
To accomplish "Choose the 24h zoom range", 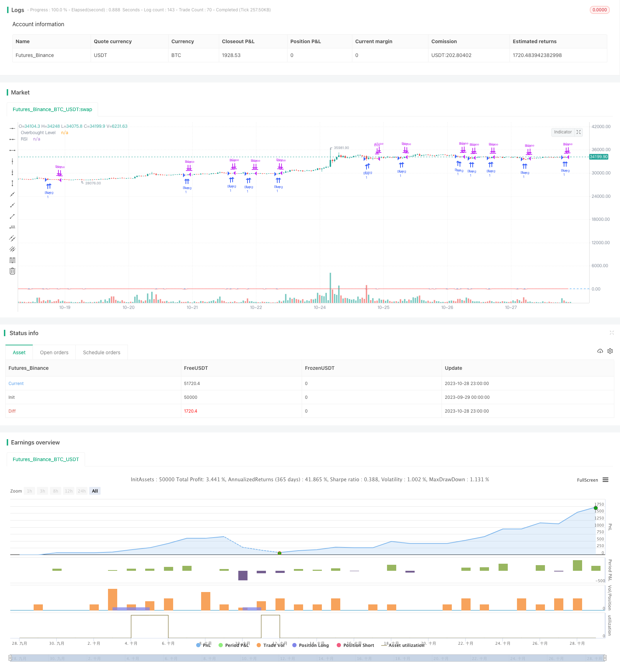I will pos(82,491).
